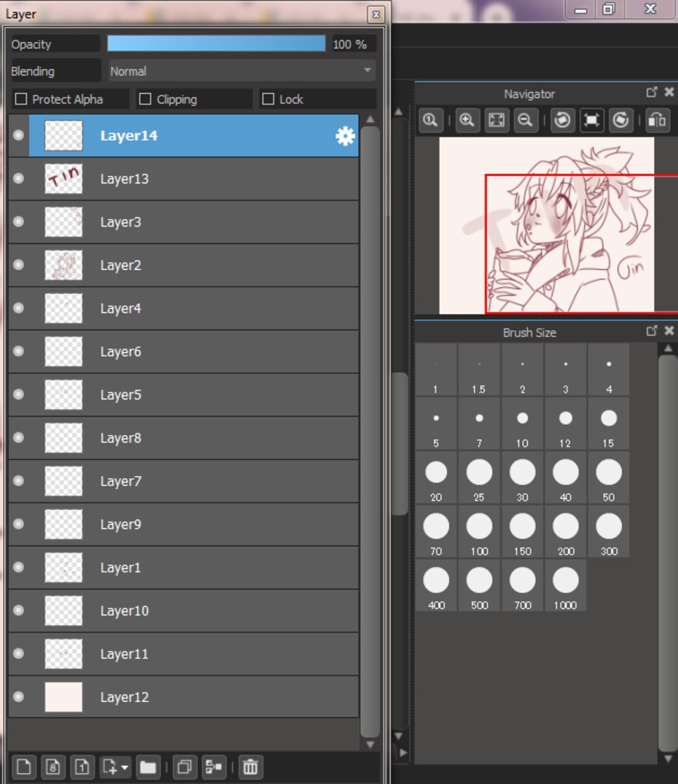Screen dimensions: 678x784
Task: Choose brush size 300
Action: pos(608,532)
